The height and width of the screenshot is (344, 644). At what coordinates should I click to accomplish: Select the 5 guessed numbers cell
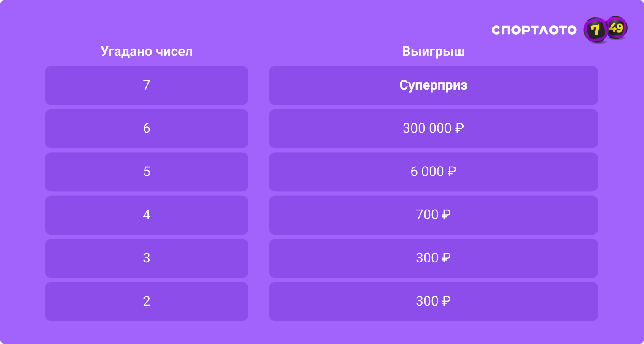(147, 172)
